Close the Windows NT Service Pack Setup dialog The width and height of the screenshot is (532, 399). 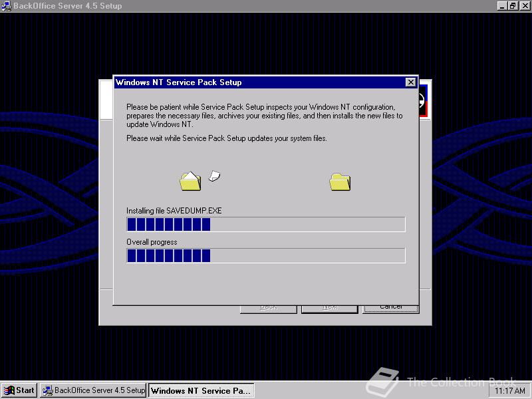tap(410, 82)
